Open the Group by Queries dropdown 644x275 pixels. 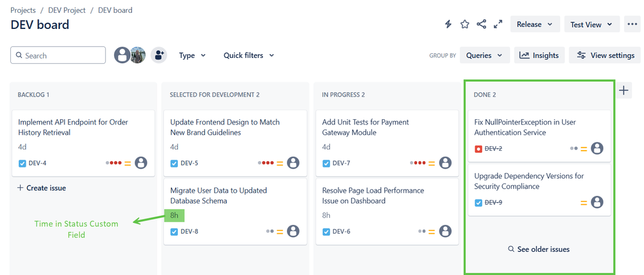484,55
